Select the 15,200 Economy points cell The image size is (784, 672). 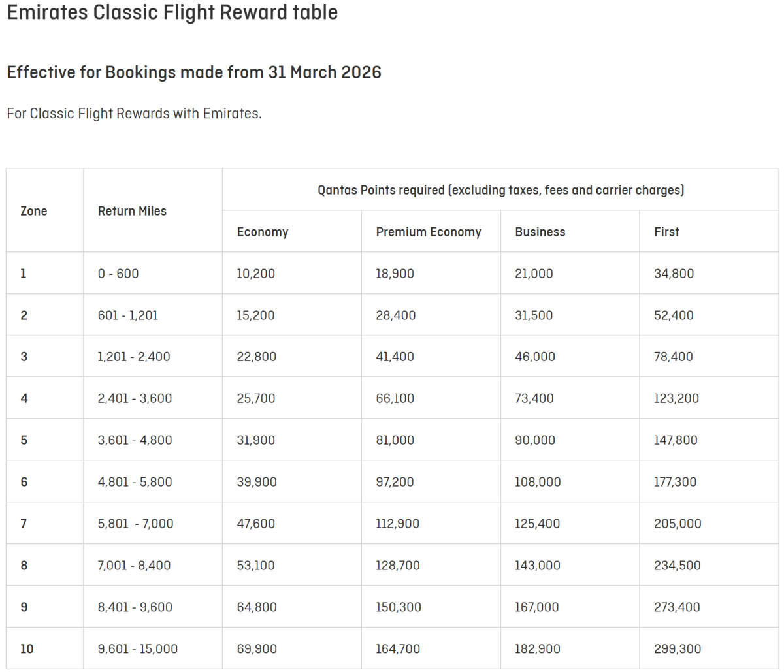[x=255, y=315]
